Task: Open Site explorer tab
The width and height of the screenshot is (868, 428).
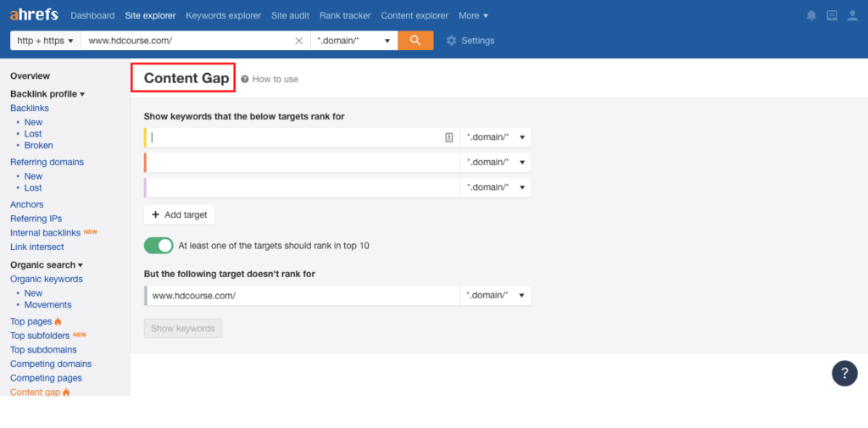Action: point(151,15)
